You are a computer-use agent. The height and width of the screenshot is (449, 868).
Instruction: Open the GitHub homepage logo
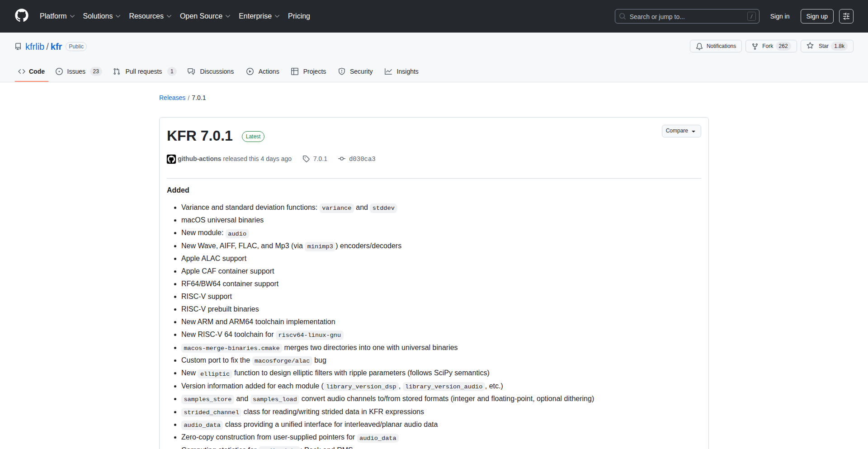pyautogui.click(x=22, y=16)
